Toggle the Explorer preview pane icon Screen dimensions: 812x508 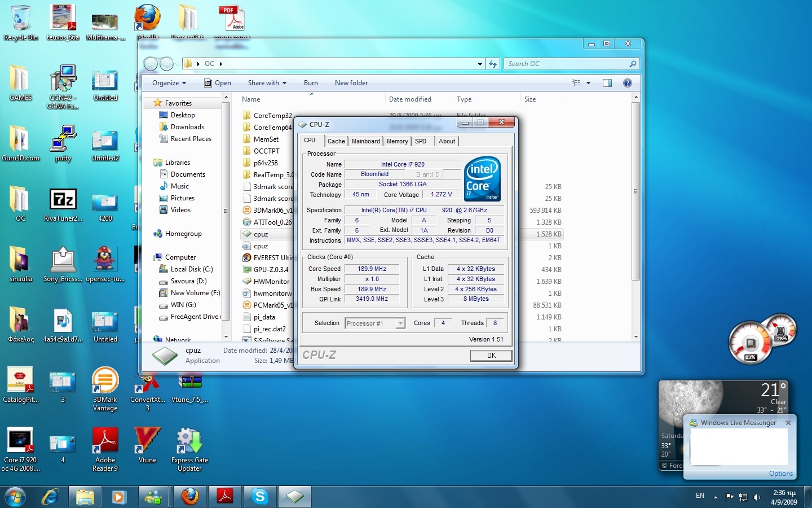pos(607,83)
